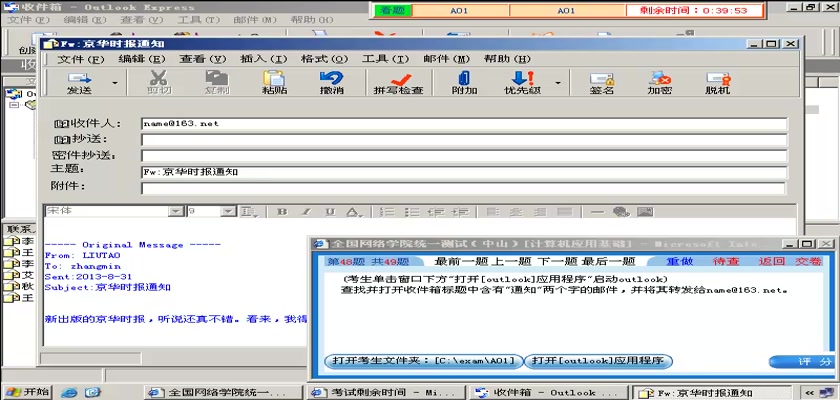
Task: Open the 宋体 font name dropdown
Action: pyautogui.click(x=176, y=212)
